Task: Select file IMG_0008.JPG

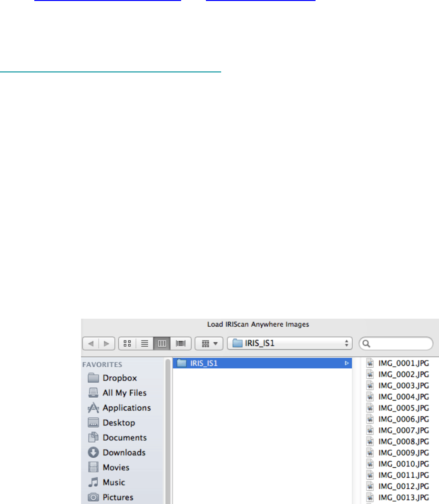Action: click(398, 441)
